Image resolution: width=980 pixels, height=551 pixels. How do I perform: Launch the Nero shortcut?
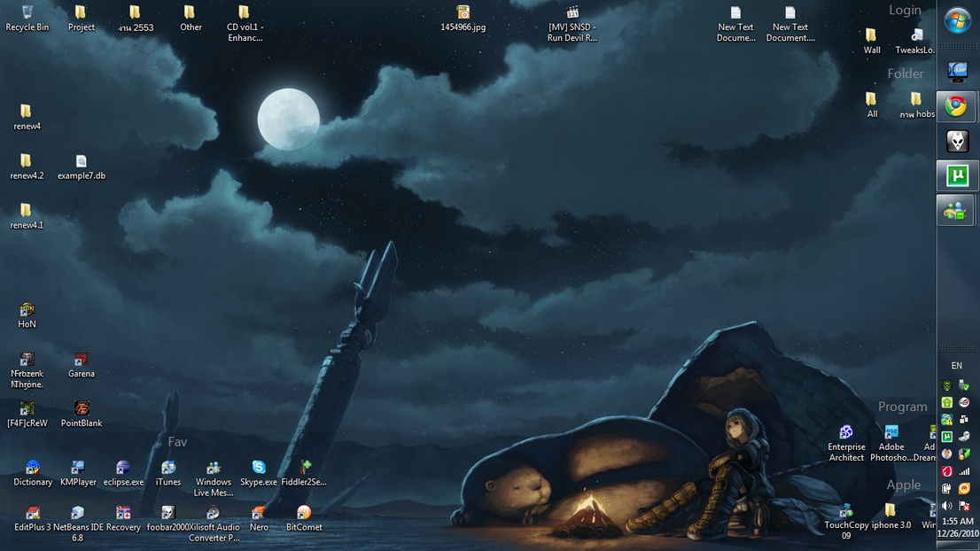point(258,518)
